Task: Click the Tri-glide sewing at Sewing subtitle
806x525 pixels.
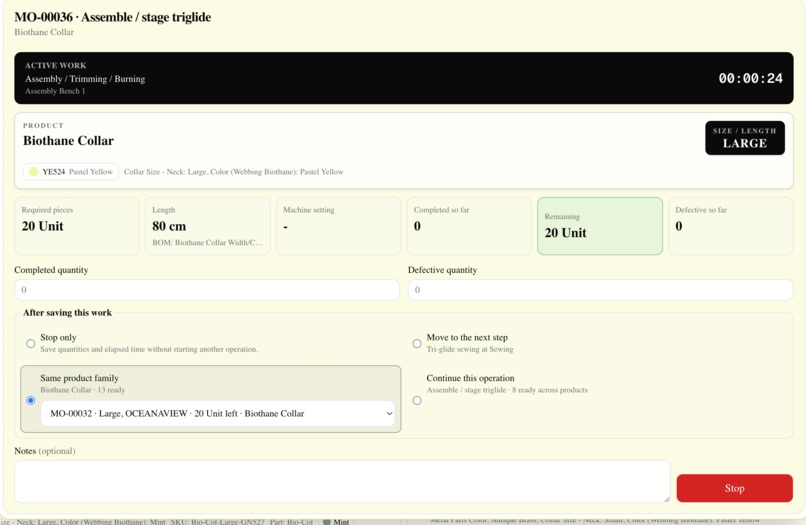Action: 470,349
